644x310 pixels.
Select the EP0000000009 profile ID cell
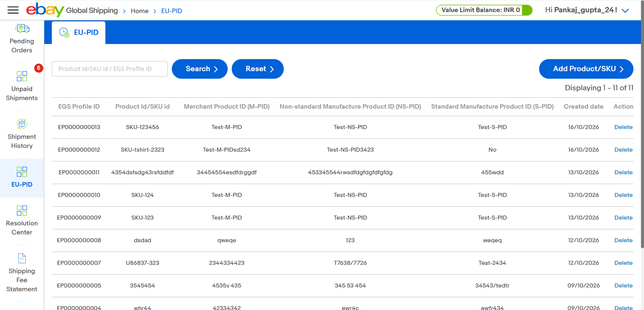(x=79, y=218)
